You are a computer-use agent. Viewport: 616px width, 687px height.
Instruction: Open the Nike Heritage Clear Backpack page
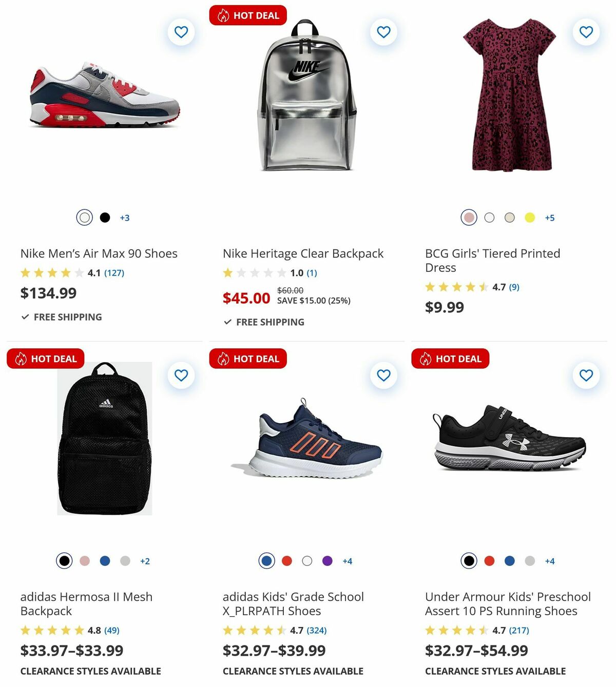(302, 253)
